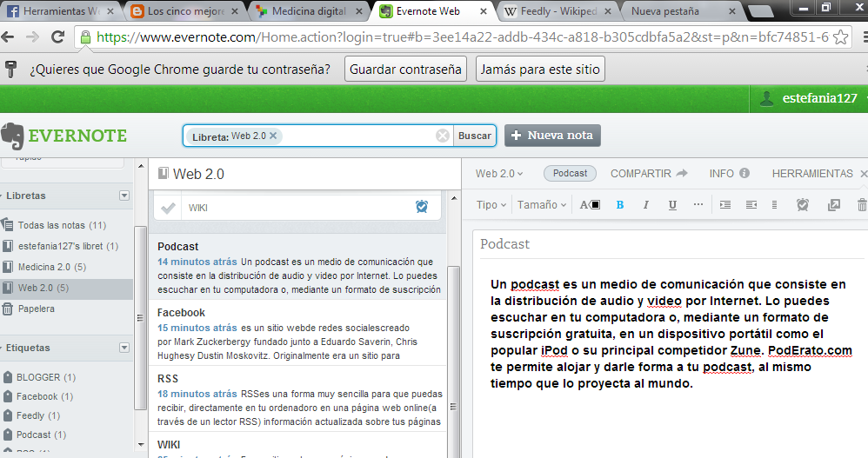
Task: Collapse the Libretas section dropdown arrow
Action: click(124, 196)
